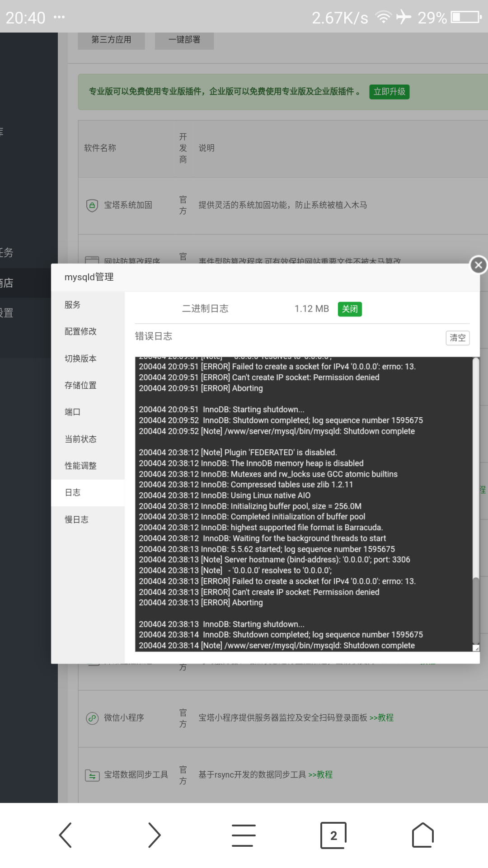Close the mysqld管理 dialog with the X icon
Viewport: 488px width, 868px height.
[479, 265]
